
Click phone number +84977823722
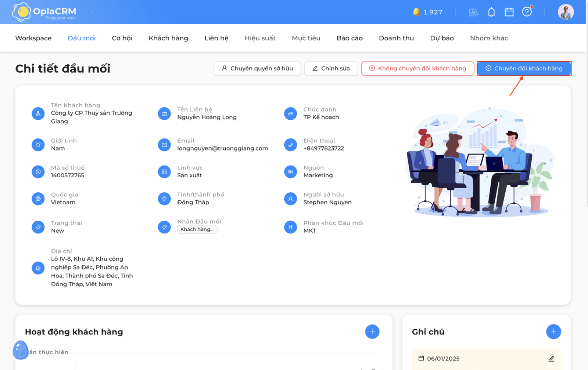pyautogui.click(x=324, y=148)
